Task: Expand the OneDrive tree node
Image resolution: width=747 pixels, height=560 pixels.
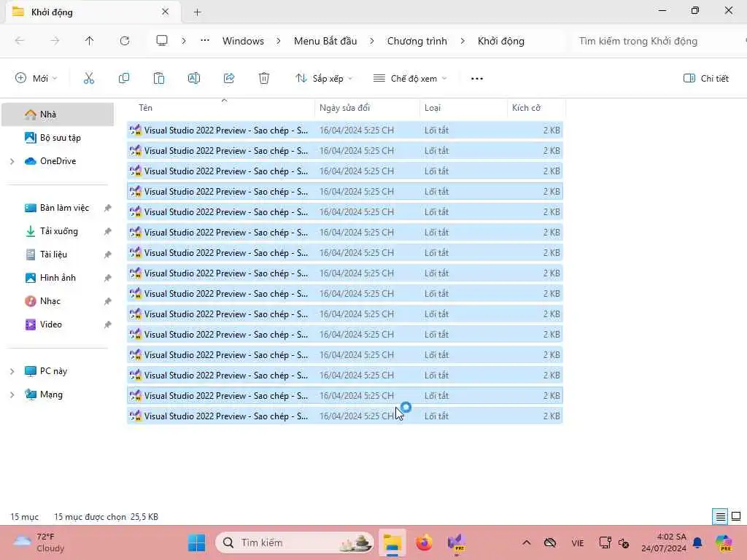Action: pyautogui.click(x=12, y=161)
